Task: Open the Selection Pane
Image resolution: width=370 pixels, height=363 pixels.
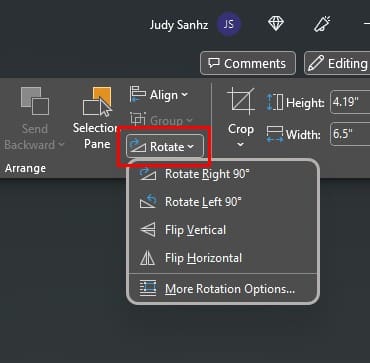Action: tap(97, 118)
